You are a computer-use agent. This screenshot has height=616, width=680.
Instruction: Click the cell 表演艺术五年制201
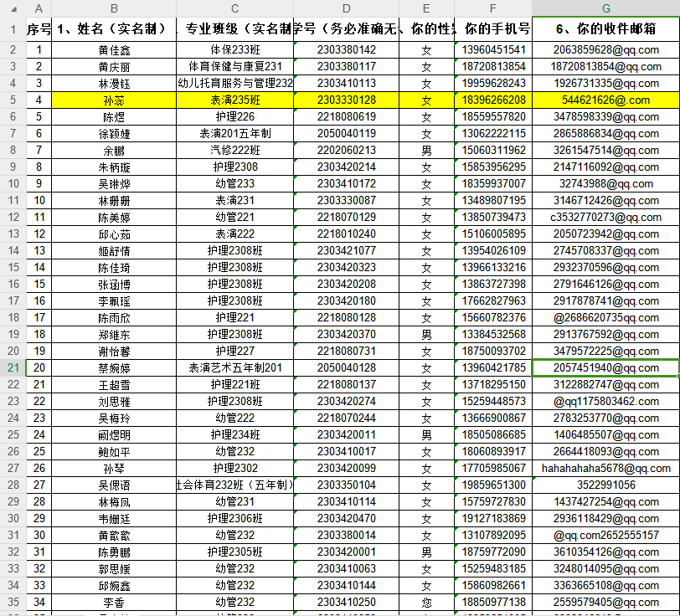[x=234, y=367]
